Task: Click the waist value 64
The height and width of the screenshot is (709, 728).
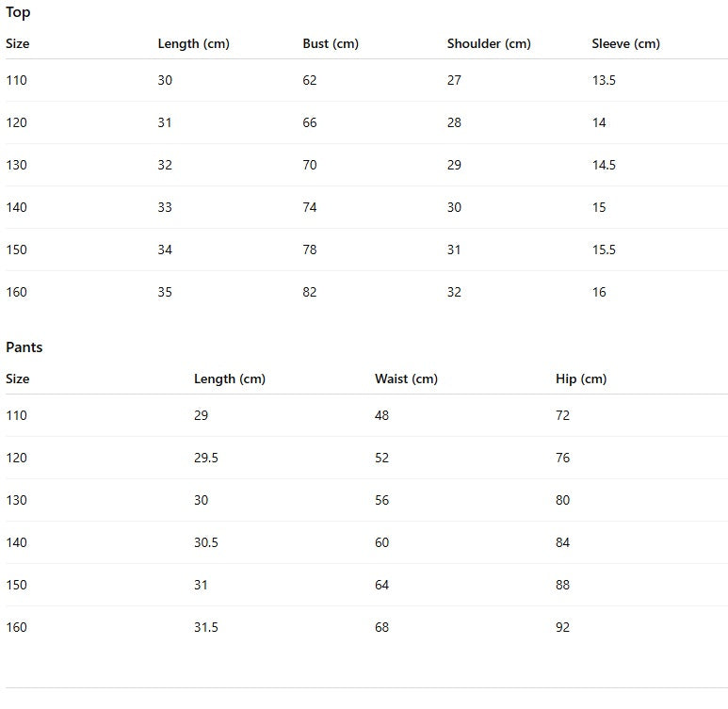Action: 381,585
